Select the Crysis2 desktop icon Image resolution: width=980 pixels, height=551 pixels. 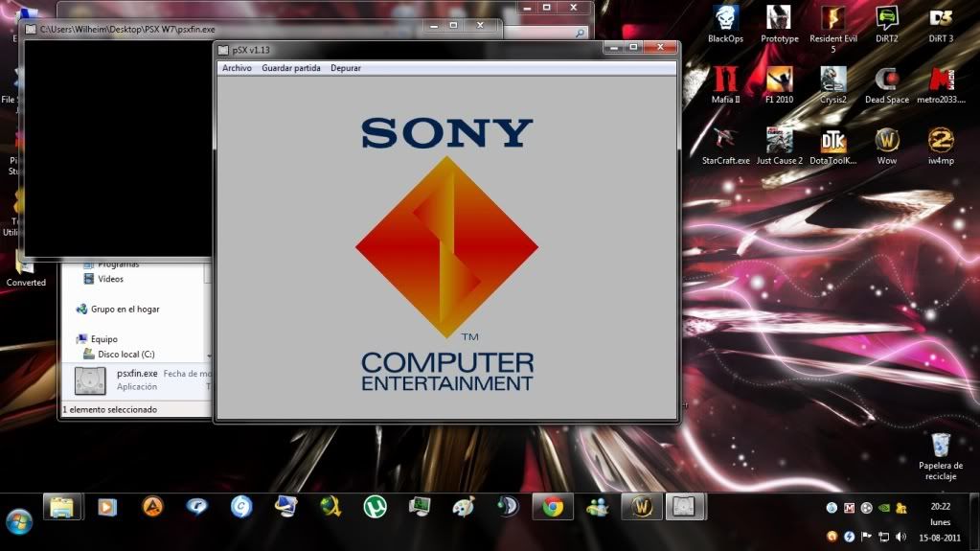[833, 84]
